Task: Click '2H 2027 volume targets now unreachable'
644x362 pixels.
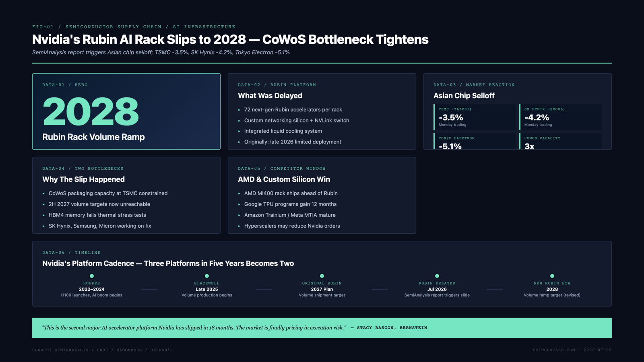Action: (99, 204)
